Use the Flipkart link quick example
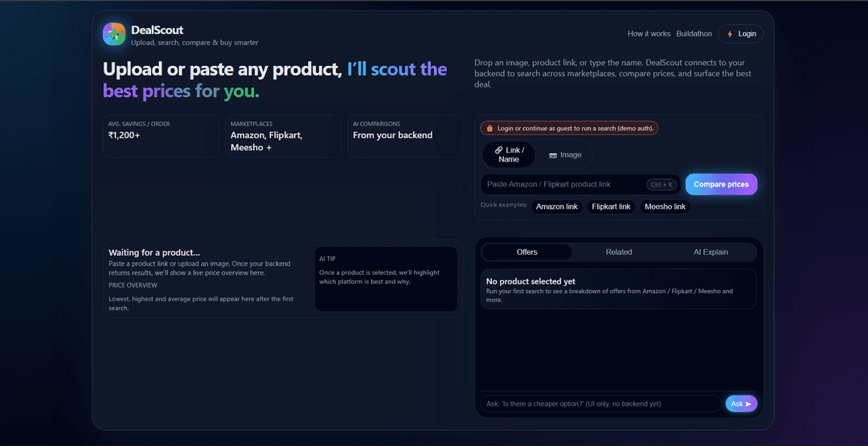Image resolution: width=868 pixels, height=446 pixels. click(611, 207)
